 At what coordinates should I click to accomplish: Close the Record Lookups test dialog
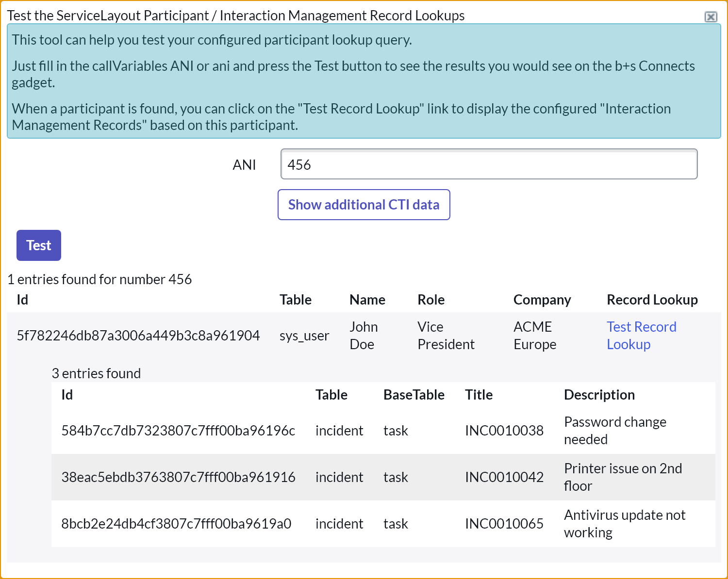(711, 17)
